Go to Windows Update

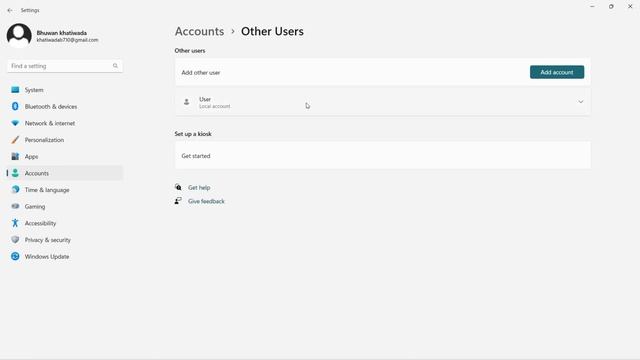(x=64, y=256)
